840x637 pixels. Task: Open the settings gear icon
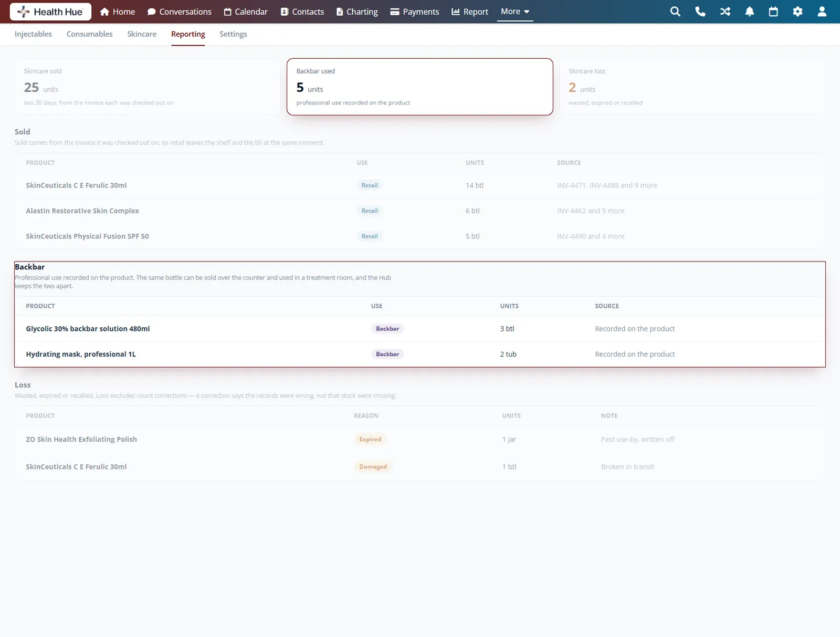797,12
